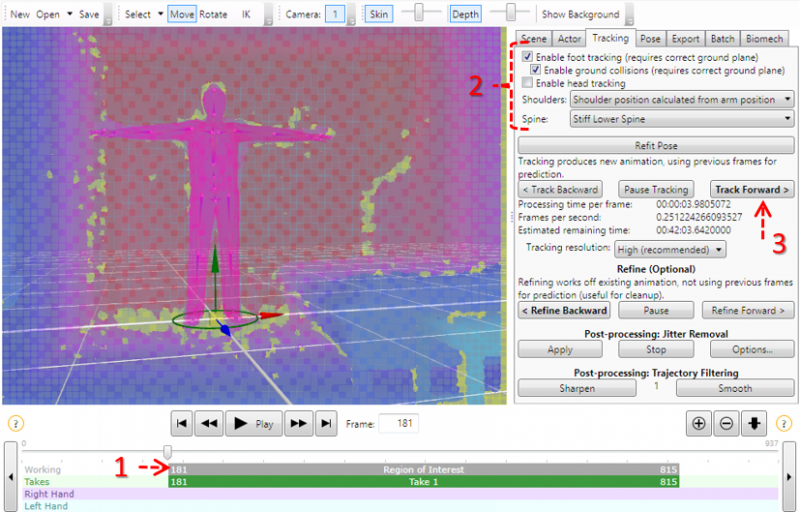Click Track Forward button
Screen dimensions: 800x512
click(x=752, y=189)
